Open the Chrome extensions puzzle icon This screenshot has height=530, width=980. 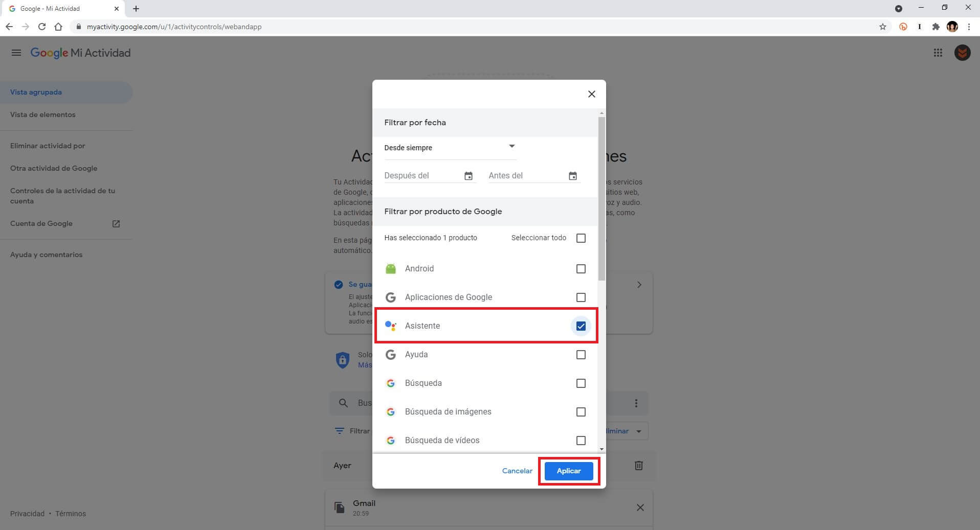[x=936, y=27]
